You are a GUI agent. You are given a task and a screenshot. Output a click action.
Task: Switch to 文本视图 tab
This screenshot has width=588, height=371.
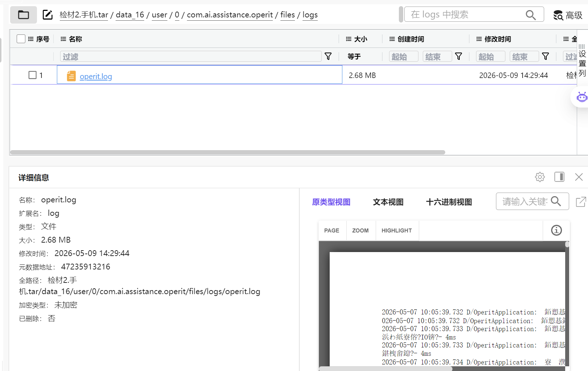tap(388, 202)
